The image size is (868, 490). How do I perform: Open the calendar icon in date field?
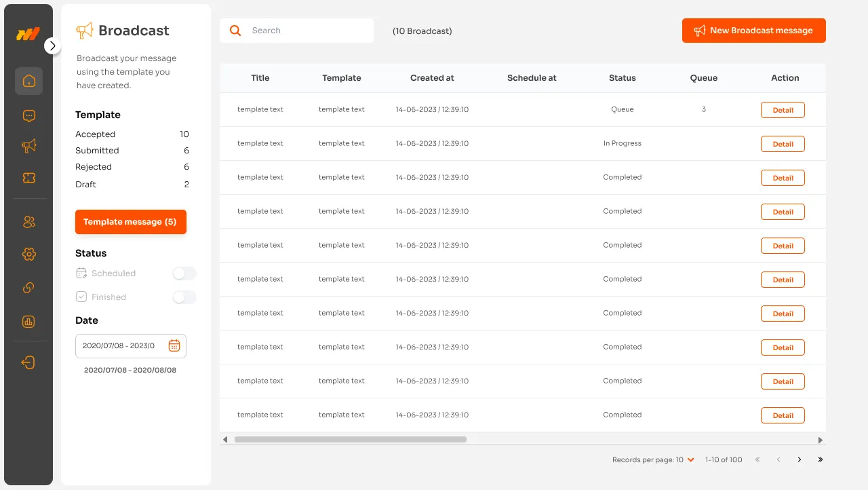tap(174, 346)
